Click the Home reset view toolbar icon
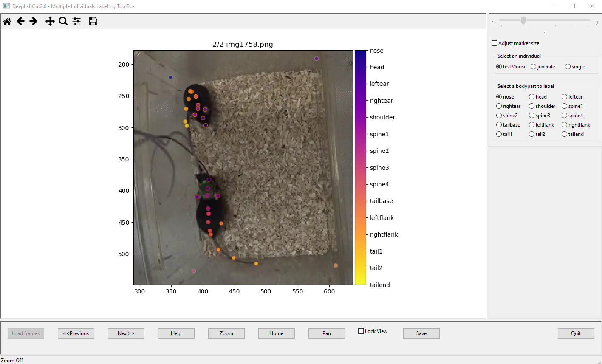The height and width of the screenshot is (364, 602). pyautogui.click(x=7, y=21)
